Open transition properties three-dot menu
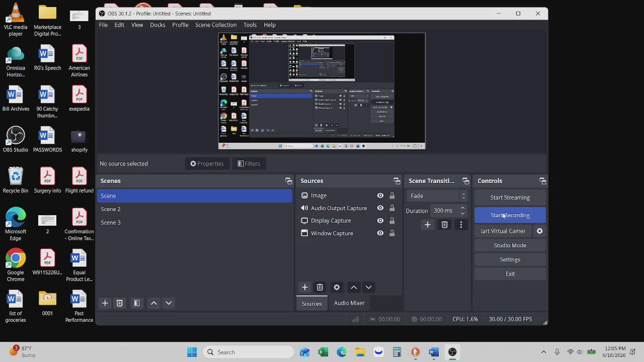The width and height of the screenshot is (644, 362). pyautogui.click(x=461, y=225)
